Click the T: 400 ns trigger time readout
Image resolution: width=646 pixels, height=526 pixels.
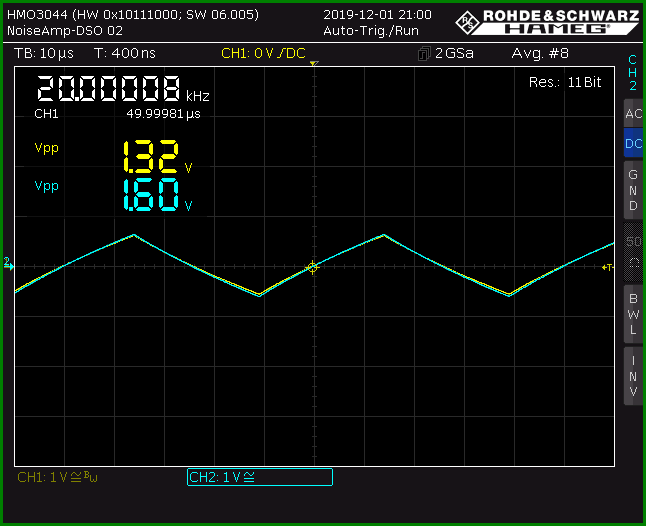[125, 54]
